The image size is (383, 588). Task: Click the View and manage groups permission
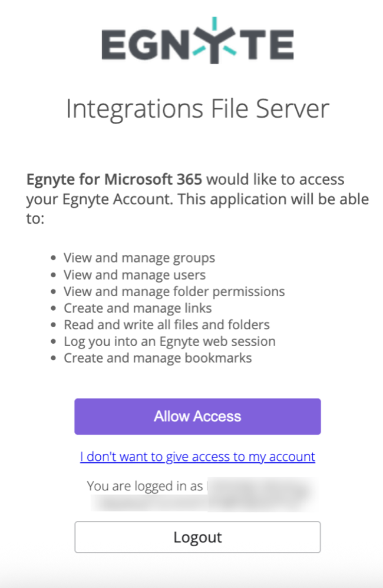(x=139, y=258)
